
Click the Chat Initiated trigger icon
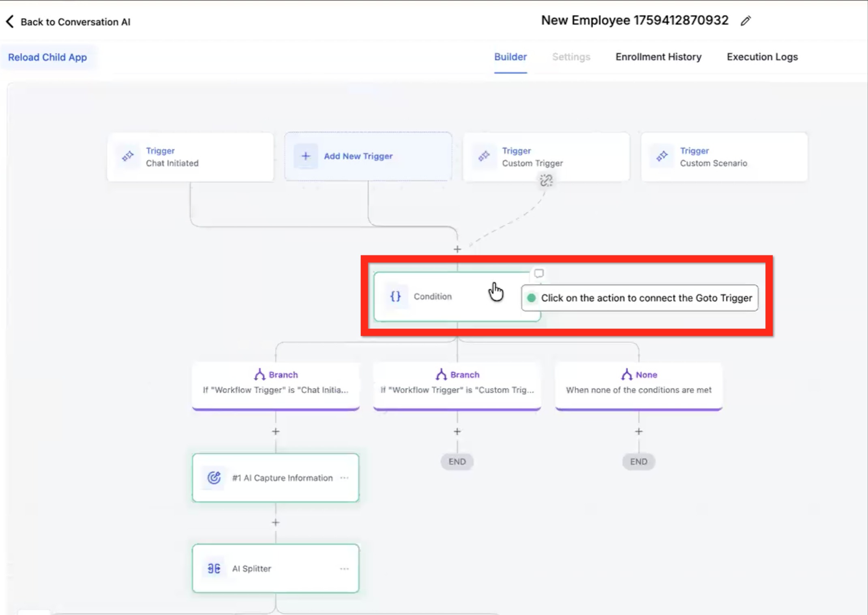(x=128, y=156)
